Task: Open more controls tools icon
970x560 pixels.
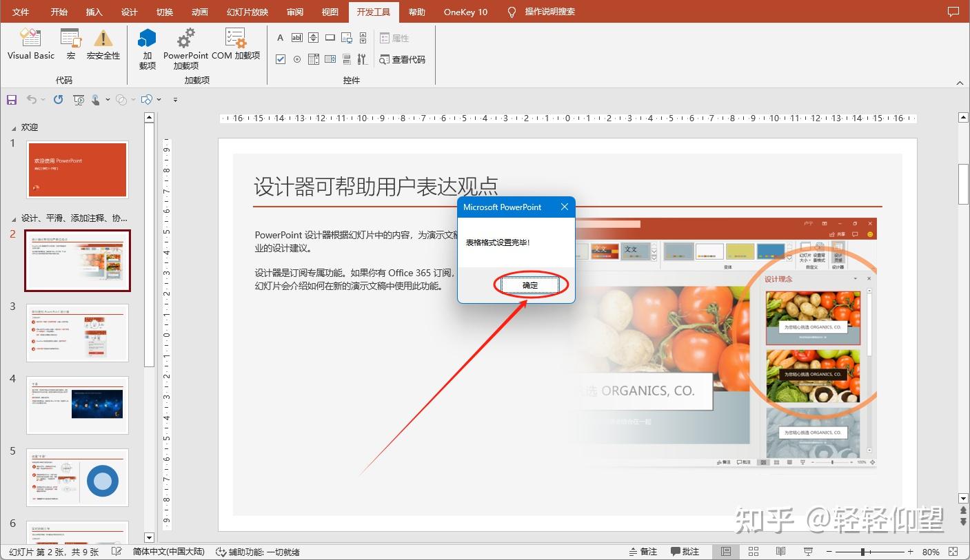Action: click(363, 59)
